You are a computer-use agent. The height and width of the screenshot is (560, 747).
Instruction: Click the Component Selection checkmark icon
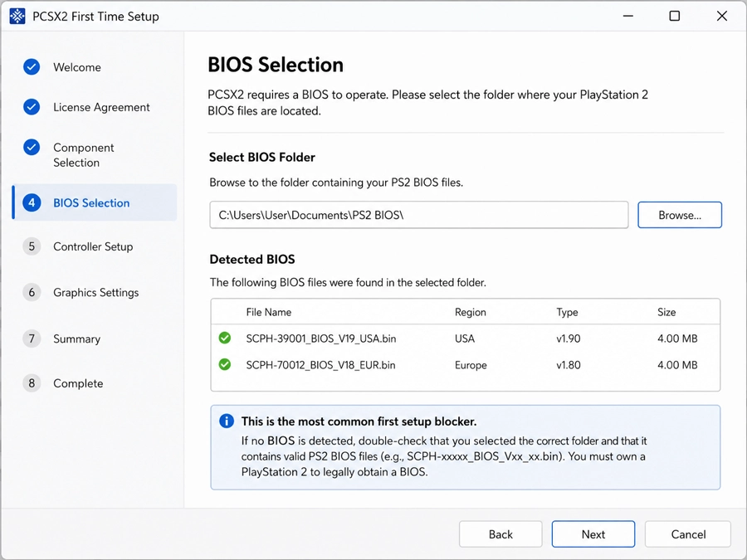(32, 147)
